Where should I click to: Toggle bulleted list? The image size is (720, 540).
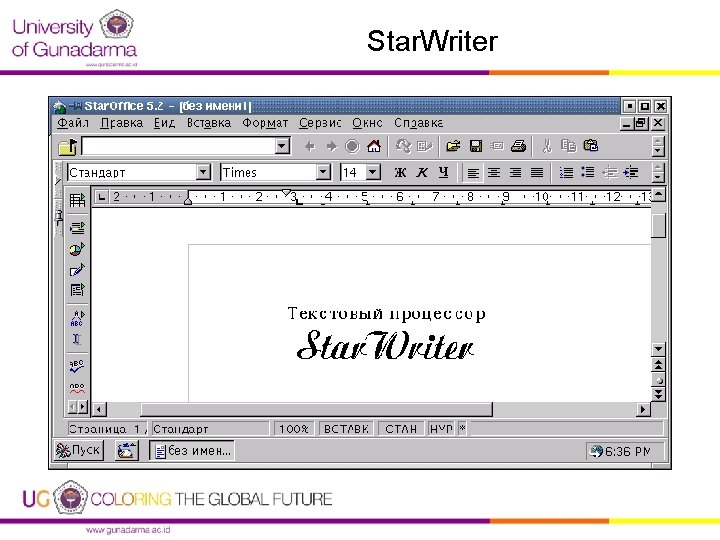588,173
